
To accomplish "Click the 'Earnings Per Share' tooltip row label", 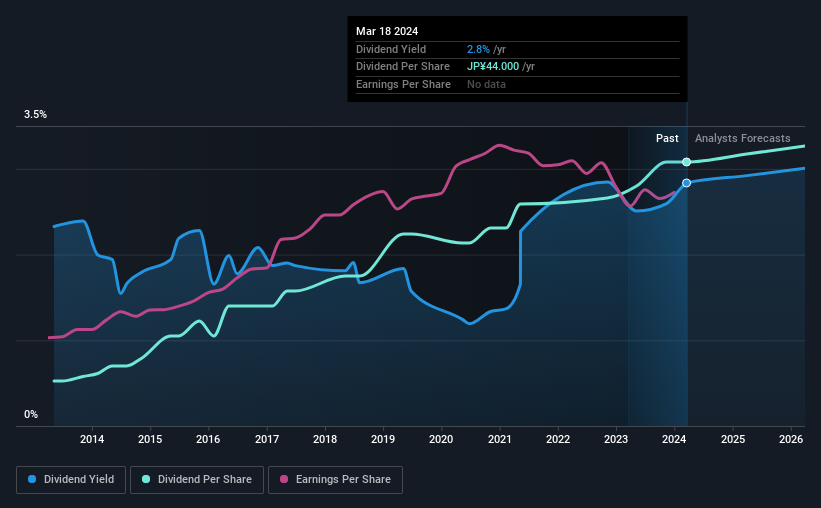I will point(403,84).
